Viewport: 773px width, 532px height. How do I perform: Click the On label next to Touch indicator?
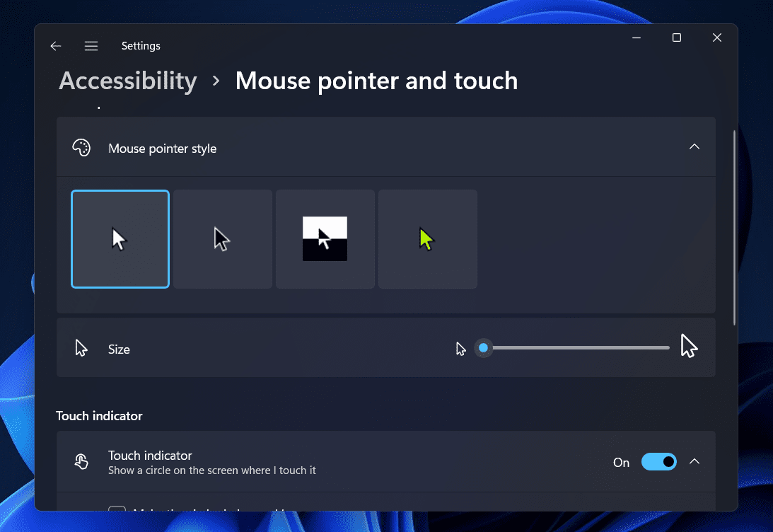tap(620, 462)
